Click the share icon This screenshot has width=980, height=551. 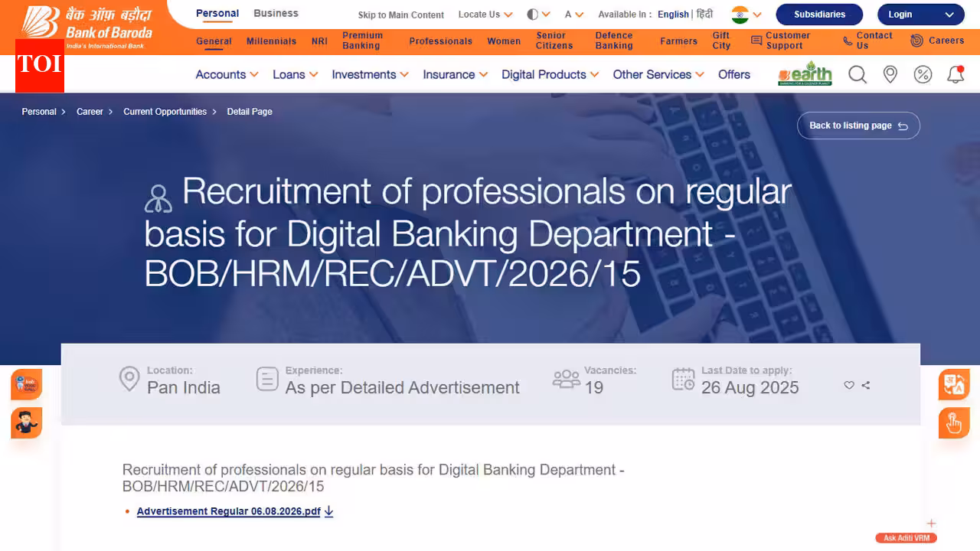pyautogui.click(x=866, y=385)
